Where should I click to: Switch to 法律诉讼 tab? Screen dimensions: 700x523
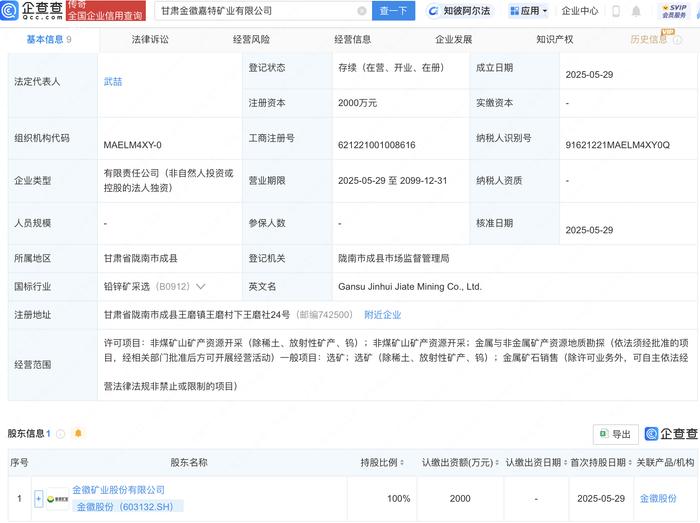coord(150,40)
